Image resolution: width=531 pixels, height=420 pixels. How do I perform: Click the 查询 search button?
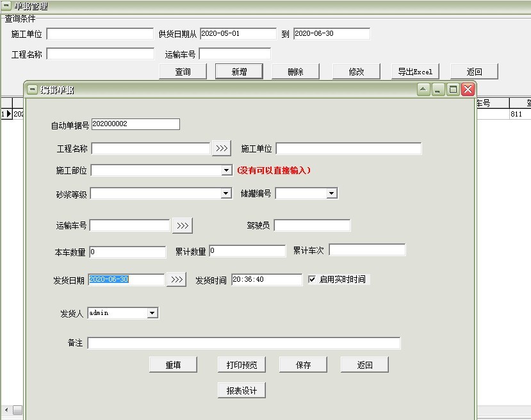click(183, 72)
